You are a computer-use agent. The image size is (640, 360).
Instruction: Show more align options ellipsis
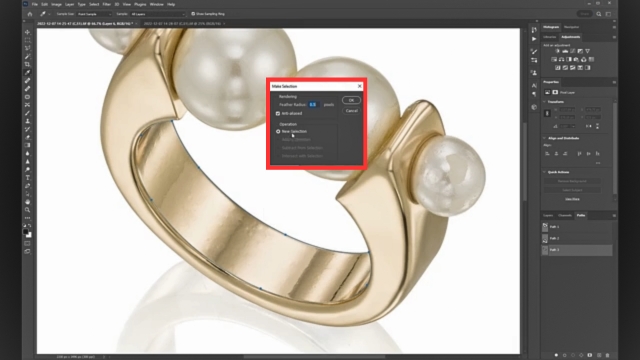point(598,163)
